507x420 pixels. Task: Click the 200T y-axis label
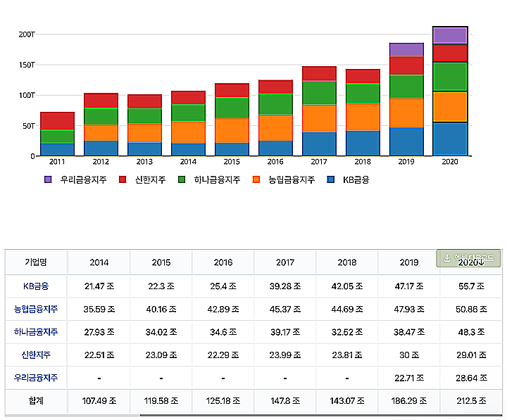27,34
